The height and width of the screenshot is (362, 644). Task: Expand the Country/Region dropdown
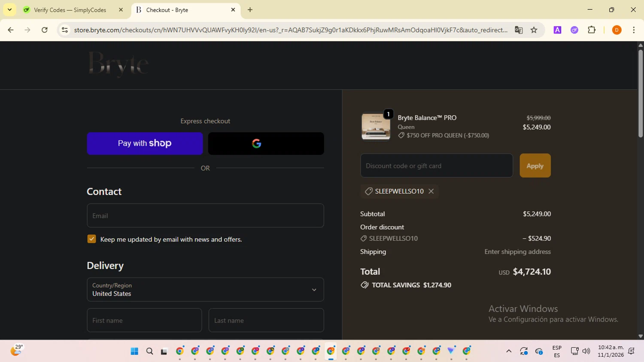click(x=205, y=289)
